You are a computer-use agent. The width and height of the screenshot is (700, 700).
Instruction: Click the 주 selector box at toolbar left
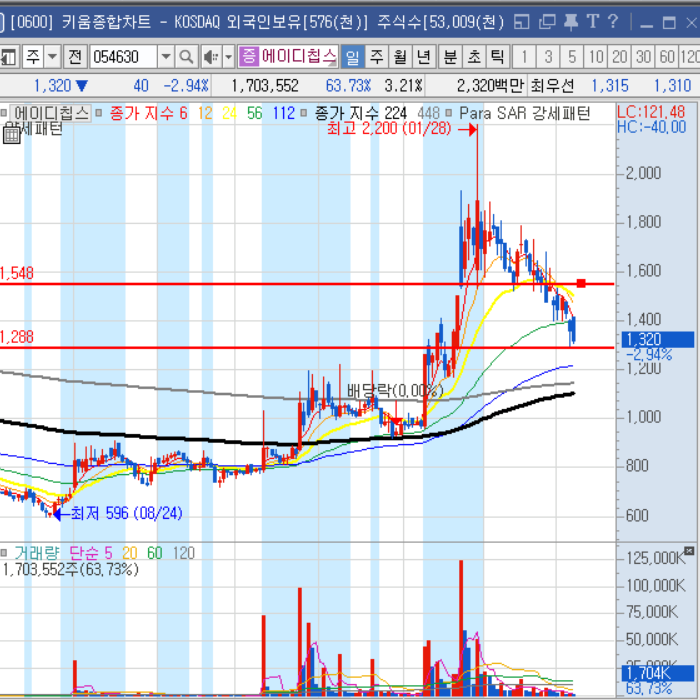(34, 57)
